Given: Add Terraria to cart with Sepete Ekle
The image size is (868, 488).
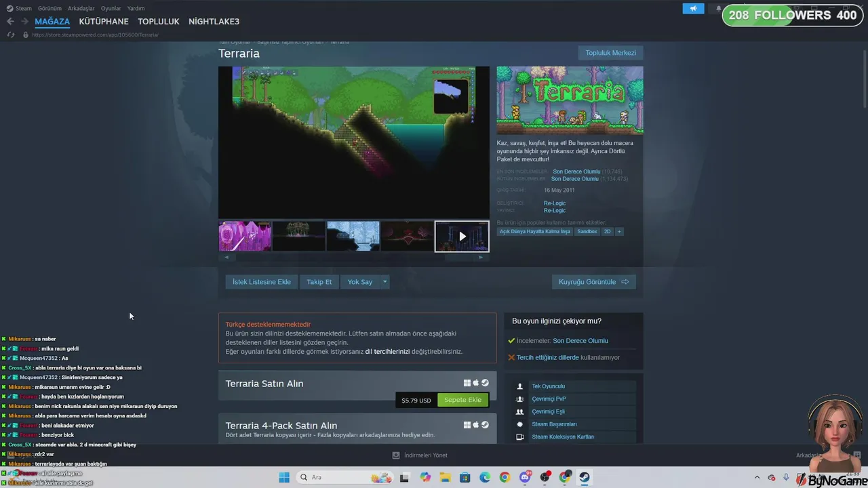Looking at the screenshot, I should tap(462, 400).
